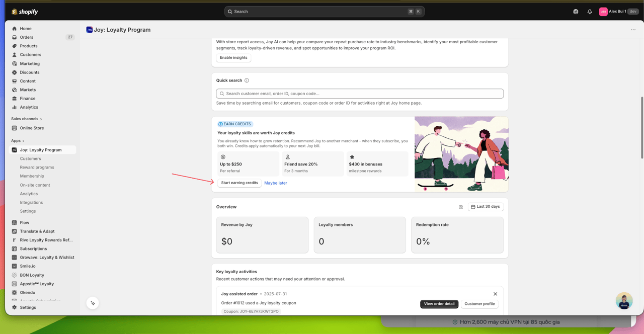Click the Enable insights button
The width and height of the screenshot is (644, 334).
pyautogui.click(x=233, y=58)
